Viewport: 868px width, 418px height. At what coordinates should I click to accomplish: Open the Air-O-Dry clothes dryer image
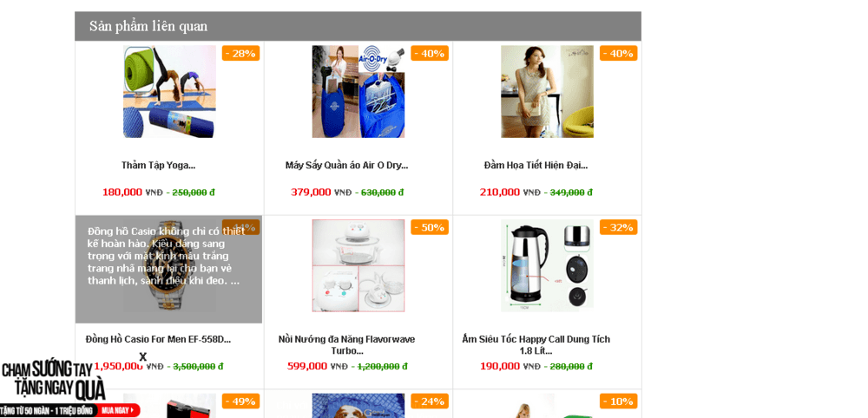pyautogui.click(x=358, y=92)
